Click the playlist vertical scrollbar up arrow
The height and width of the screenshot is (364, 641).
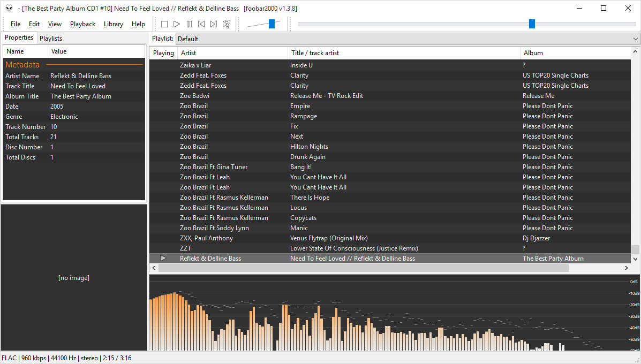(635, 52)
